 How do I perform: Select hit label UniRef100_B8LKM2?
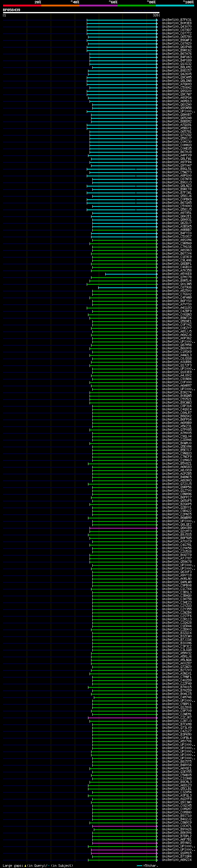[x=177, y=67]
